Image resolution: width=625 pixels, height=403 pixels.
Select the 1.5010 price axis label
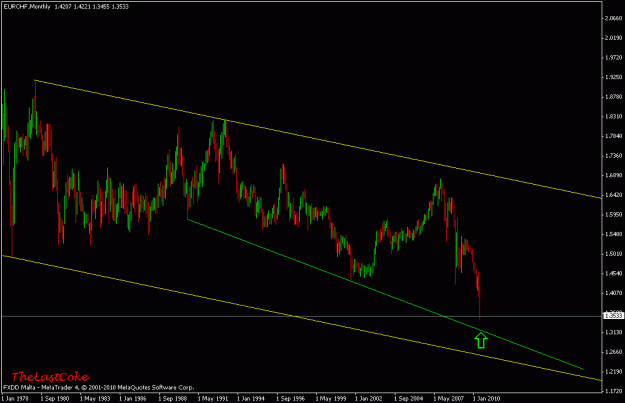click(x=613, y=254)
